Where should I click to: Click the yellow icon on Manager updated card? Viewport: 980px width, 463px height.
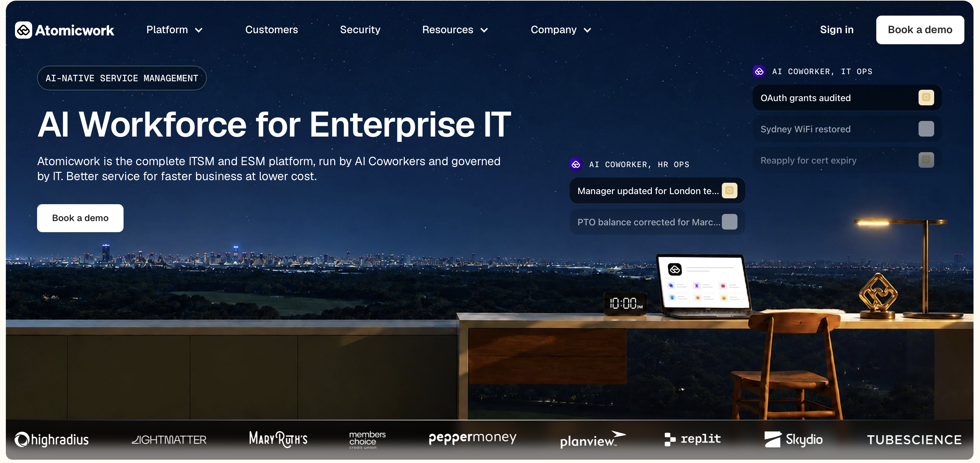tap(729, 191)
